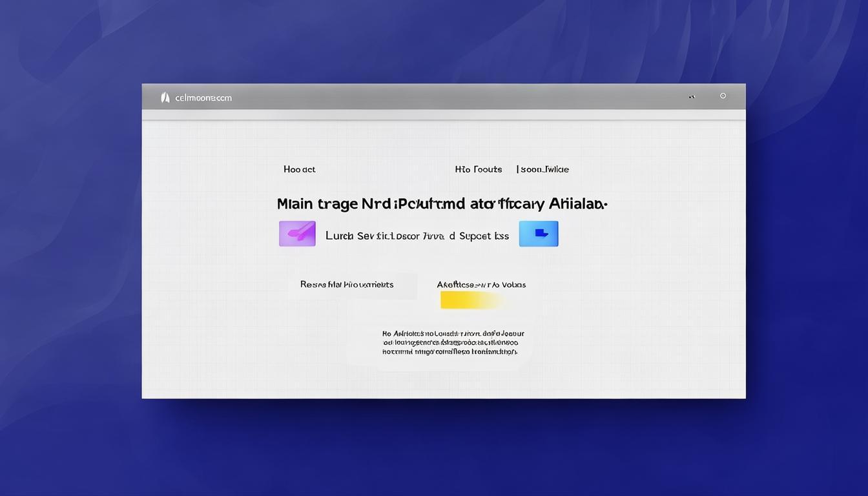Click the text label above the yellow bar
Viewport: 868px width, 496px height.
point(481,284)
